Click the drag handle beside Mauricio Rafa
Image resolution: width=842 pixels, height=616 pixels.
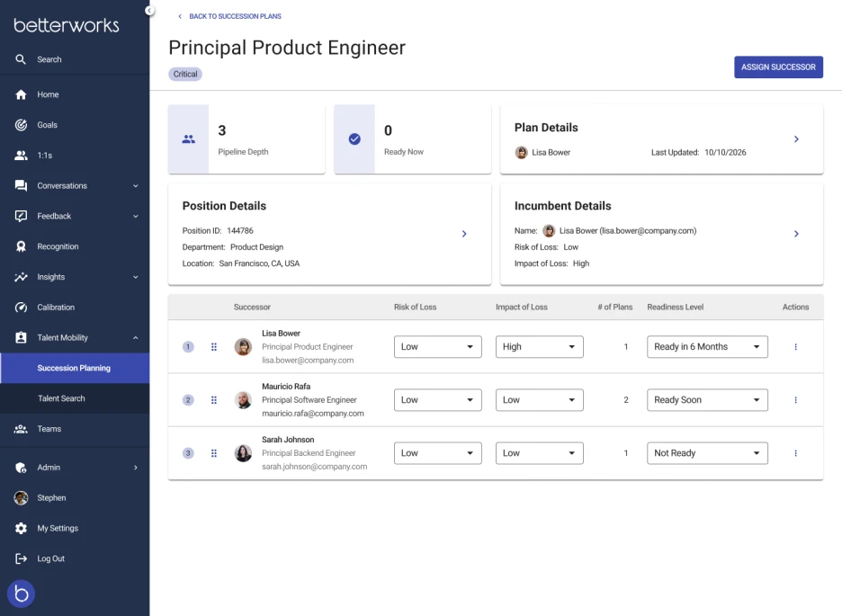(x=214, y=399)
